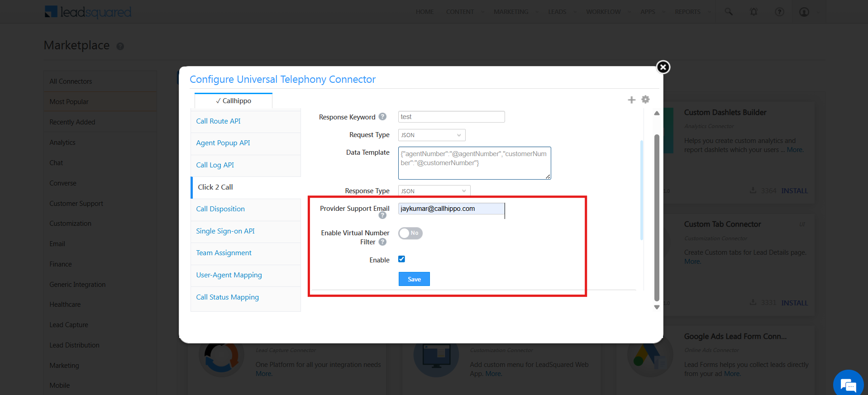Click scroll down arrow in dialog

tap(657, 307)
